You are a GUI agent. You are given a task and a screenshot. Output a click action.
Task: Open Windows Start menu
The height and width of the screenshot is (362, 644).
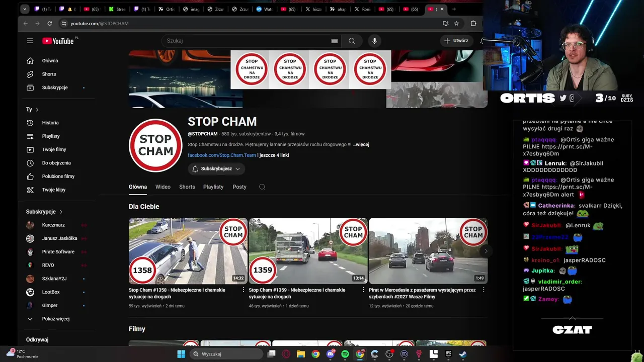tap(181, 354)
